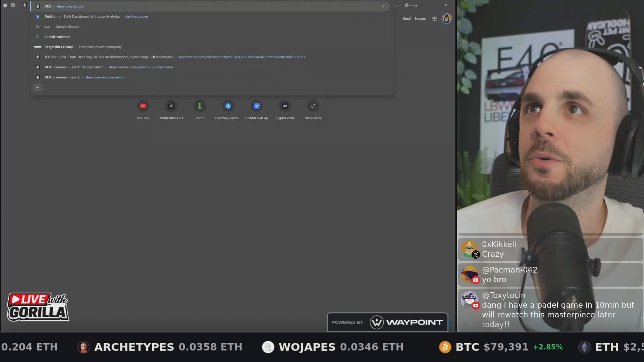Click the Desjardins logo icon
This screenshot has width=644, height=362.
(x=38, y=47)
